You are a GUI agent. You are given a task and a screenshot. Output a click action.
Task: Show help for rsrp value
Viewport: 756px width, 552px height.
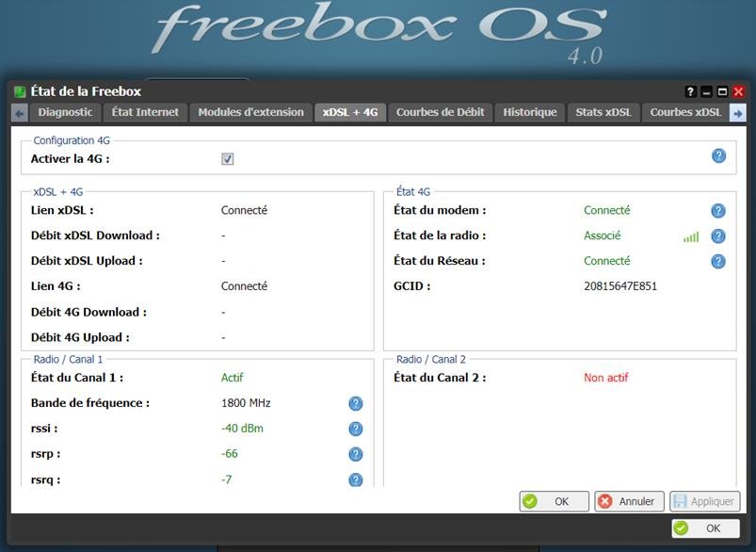(x=355, y=454)
